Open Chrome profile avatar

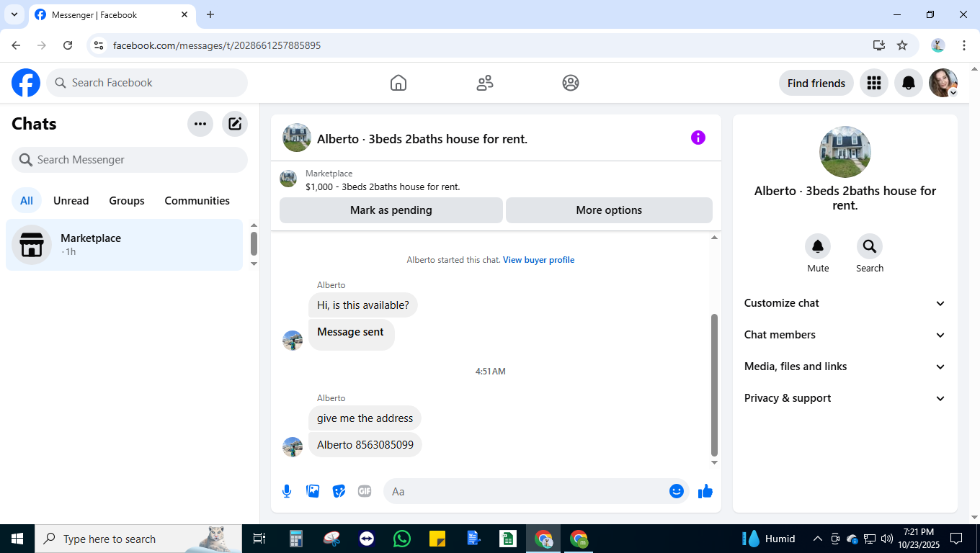(x=937, y=45)
